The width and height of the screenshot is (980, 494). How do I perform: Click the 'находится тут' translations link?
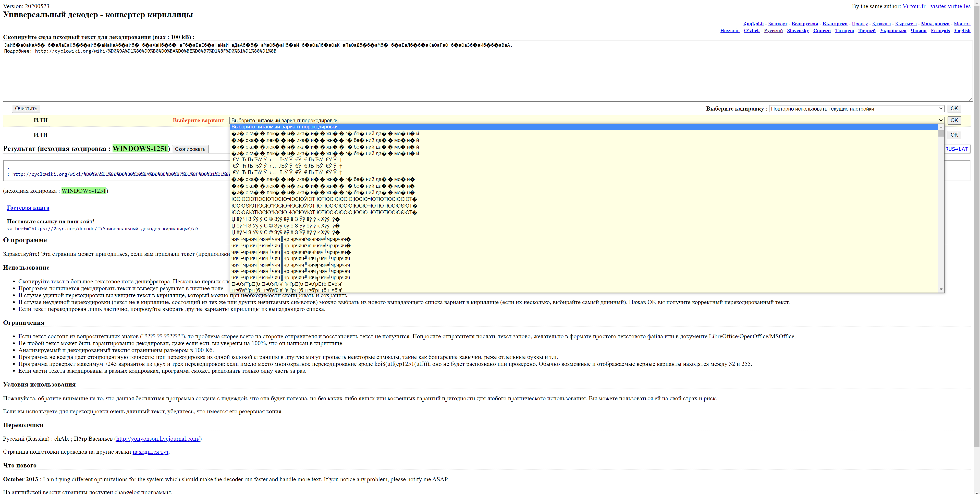tap(150, 452)
